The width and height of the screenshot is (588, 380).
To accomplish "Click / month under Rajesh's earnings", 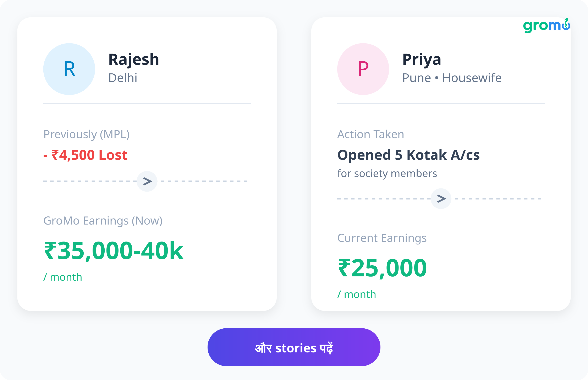I will [x=63, y=277].
